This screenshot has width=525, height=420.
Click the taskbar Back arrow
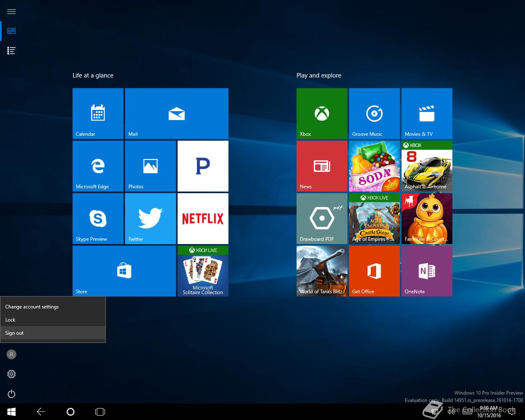pos(41,412)
